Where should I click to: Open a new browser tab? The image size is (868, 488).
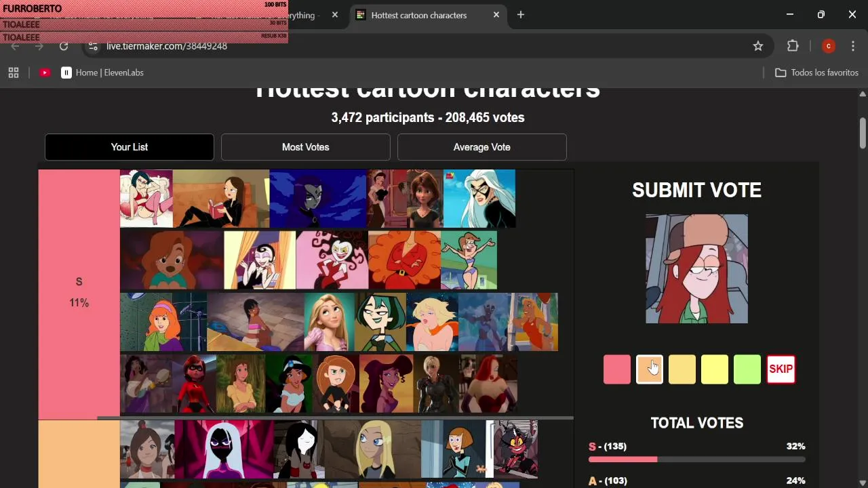coord(521,15)
